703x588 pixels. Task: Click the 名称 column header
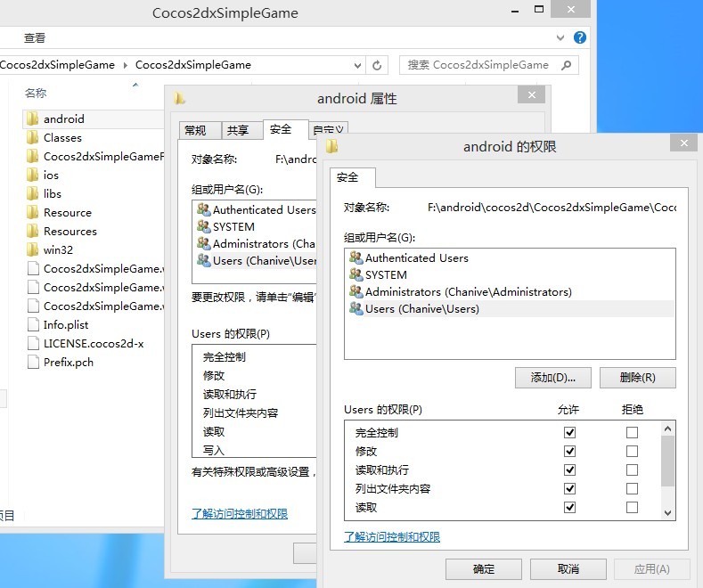click(36, 94)
